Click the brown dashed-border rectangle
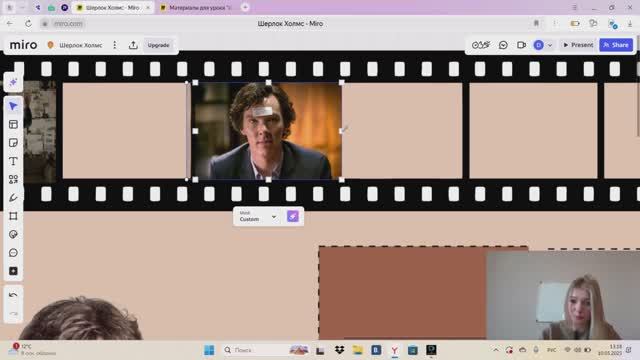This screenshot has height=360, width=640. 402,292
